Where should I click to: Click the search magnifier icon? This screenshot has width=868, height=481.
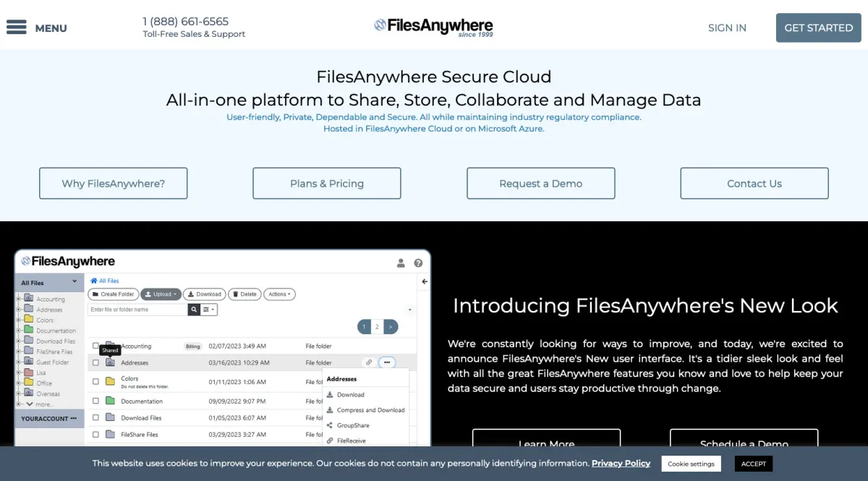point(194,310)
